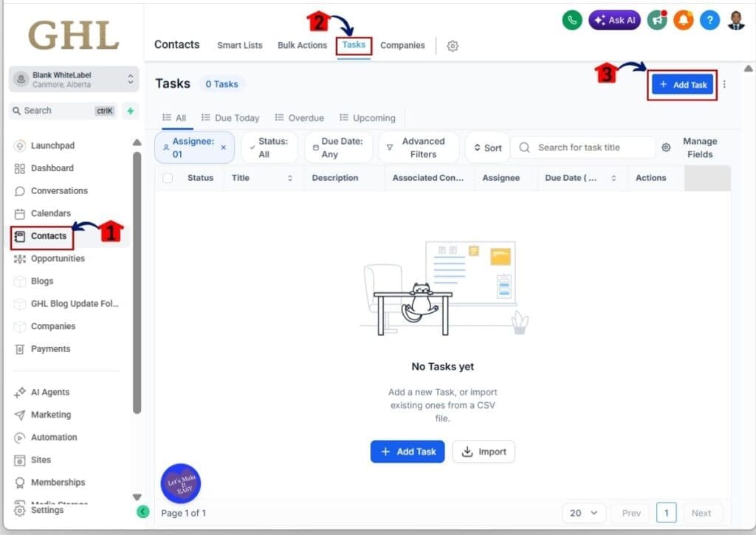Open the Status filter dropdown
This screenshot has width=756, height=535.
click(269, 147)
